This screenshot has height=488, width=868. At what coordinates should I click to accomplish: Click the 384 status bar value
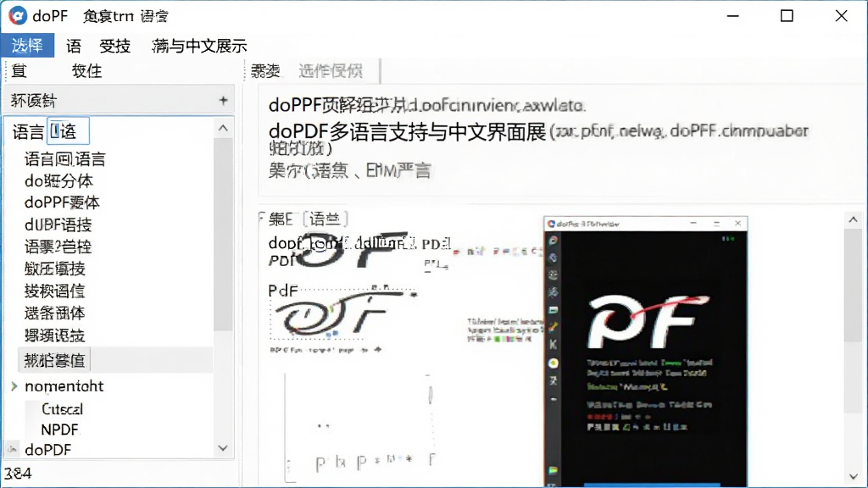click(18, 474)
